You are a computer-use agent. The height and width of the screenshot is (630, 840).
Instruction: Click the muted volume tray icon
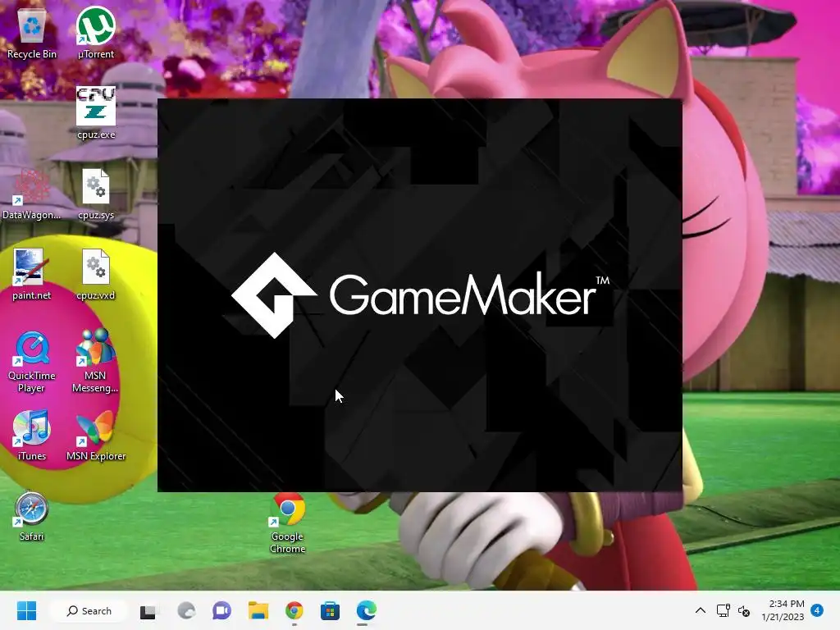point(744,610)
